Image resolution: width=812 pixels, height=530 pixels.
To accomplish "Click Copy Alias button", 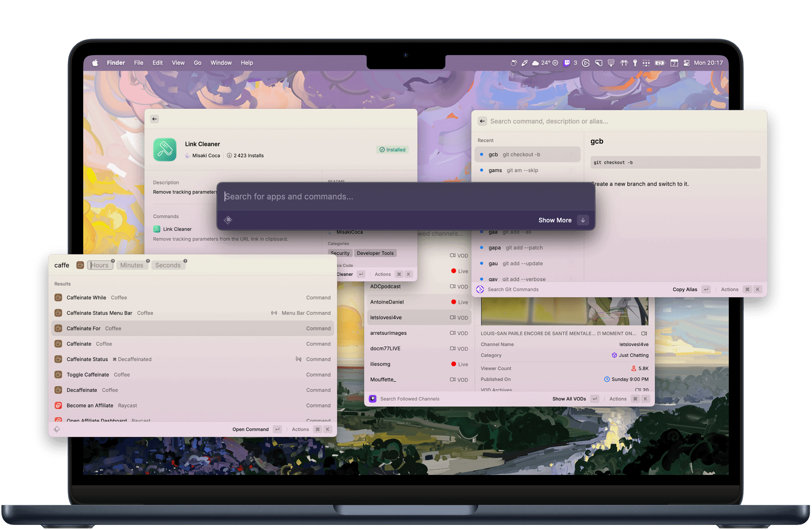I will [x=685, y=289].
